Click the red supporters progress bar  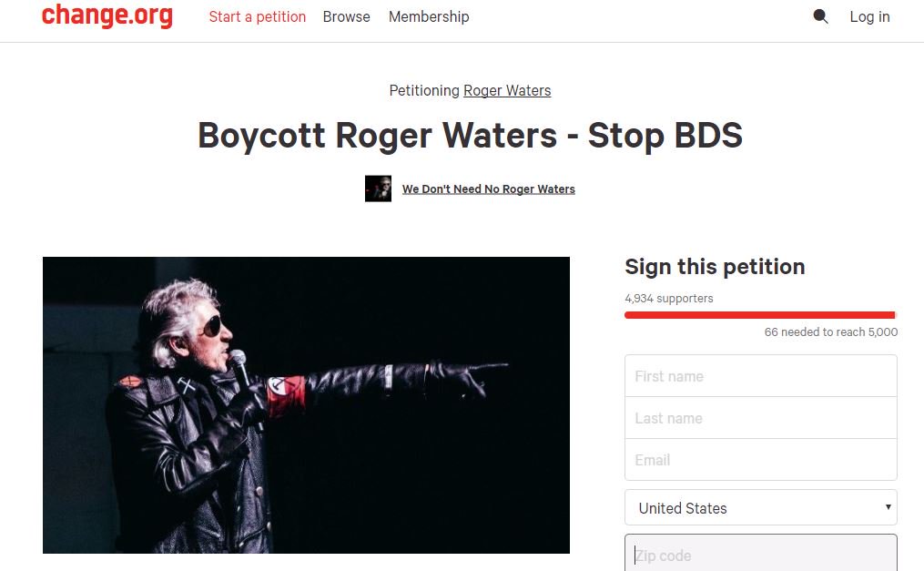[x=761, y=315]
